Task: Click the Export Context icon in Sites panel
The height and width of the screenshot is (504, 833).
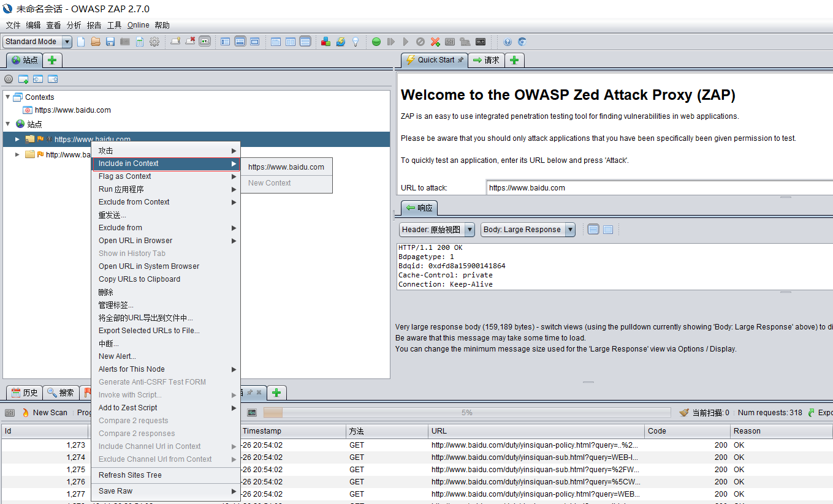Action: coord(53,79)
